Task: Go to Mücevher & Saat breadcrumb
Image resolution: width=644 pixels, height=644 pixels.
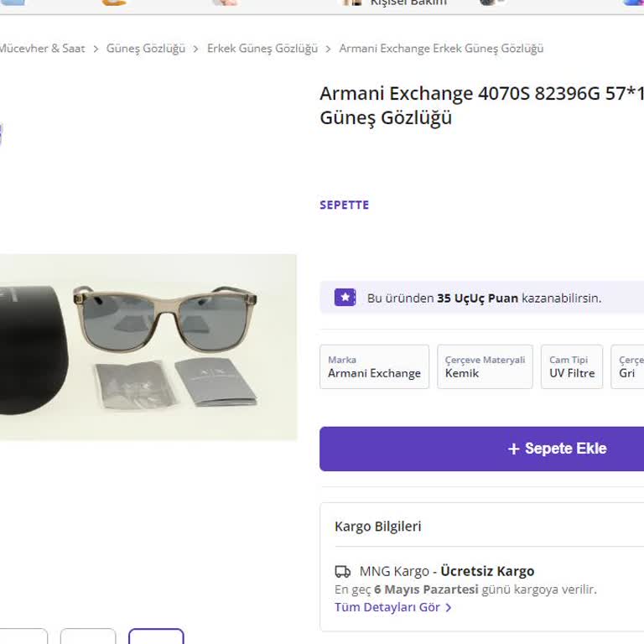Action: [42, 49]
